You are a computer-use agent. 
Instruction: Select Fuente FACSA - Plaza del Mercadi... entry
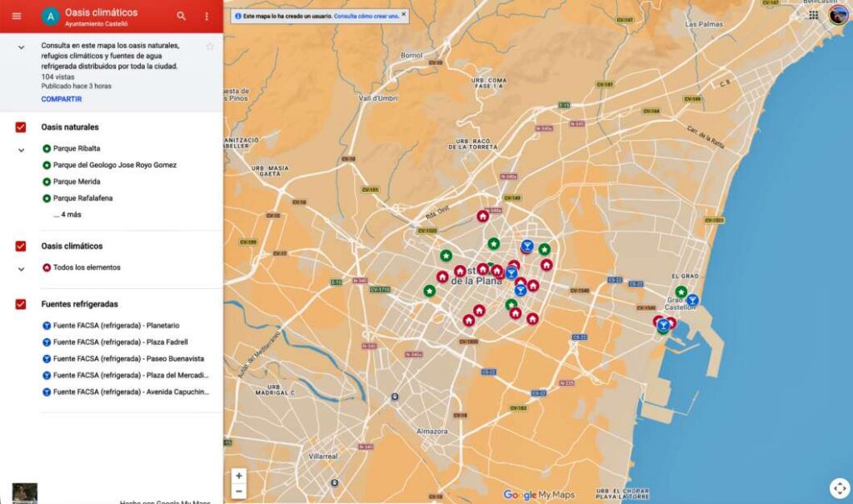(131, 376)
